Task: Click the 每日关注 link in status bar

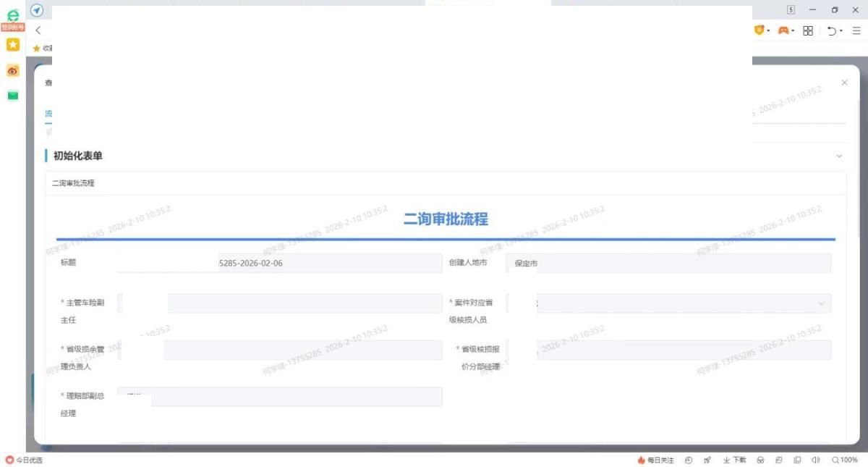Action: [x=655, y=460]
